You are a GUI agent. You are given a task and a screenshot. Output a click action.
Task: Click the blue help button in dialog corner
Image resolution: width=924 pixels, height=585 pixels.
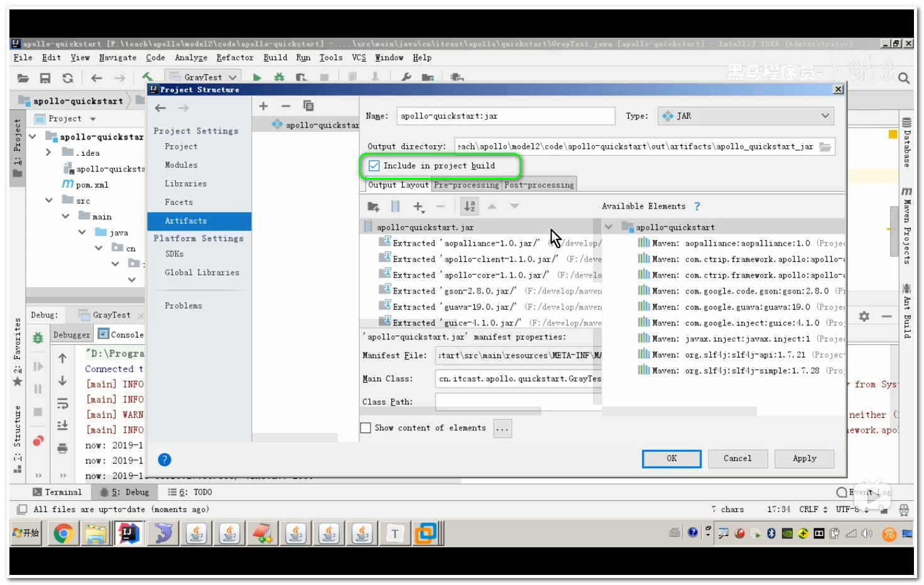pos(165,460)
